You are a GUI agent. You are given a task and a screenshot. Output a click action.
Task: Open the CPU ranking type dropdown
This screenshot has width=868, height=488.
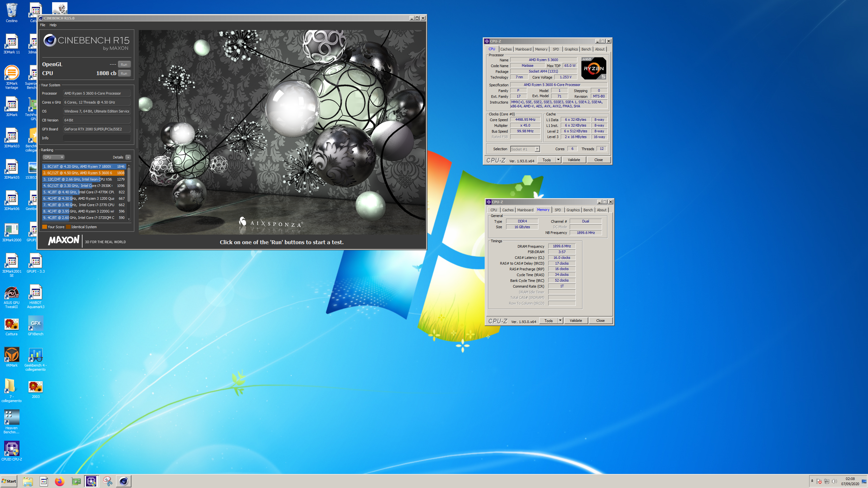53,157
